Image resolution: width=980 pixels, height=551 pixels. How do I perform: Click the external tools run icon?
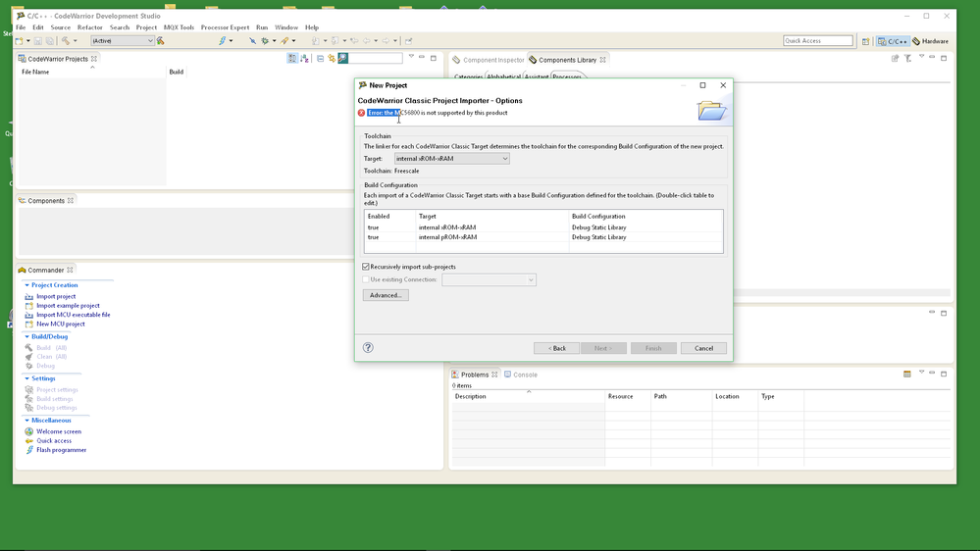(x=284, y=40)
